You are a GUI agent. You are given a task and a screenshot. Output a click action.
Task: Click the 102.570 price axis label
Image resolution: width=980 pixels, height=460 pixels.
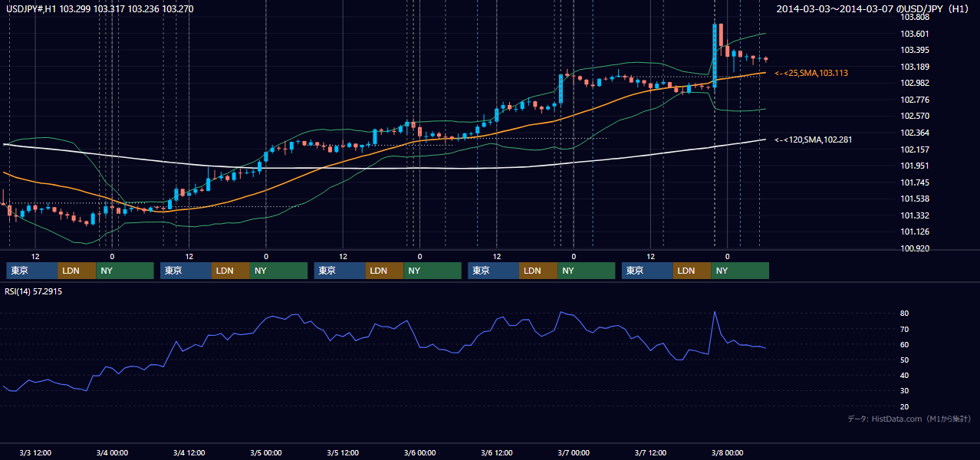coord(914,117)
